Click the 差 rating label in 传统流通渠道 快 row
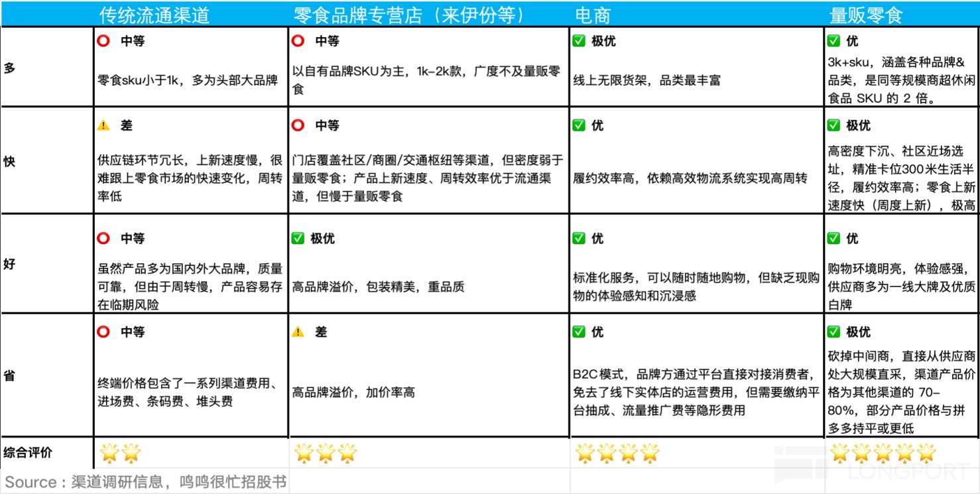Screen dimensions: 980x494 pyautogui.click(x=126, y=125)
